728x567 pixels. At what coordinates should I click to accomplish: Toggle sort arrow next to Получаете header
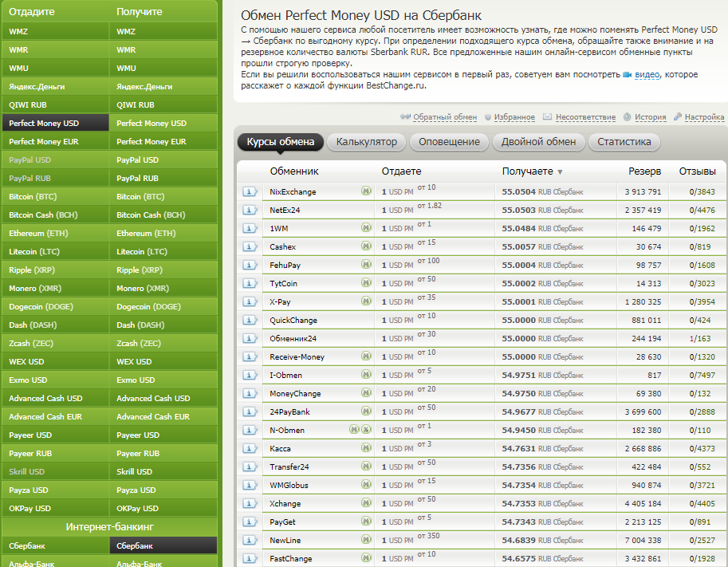coord(560,171)
